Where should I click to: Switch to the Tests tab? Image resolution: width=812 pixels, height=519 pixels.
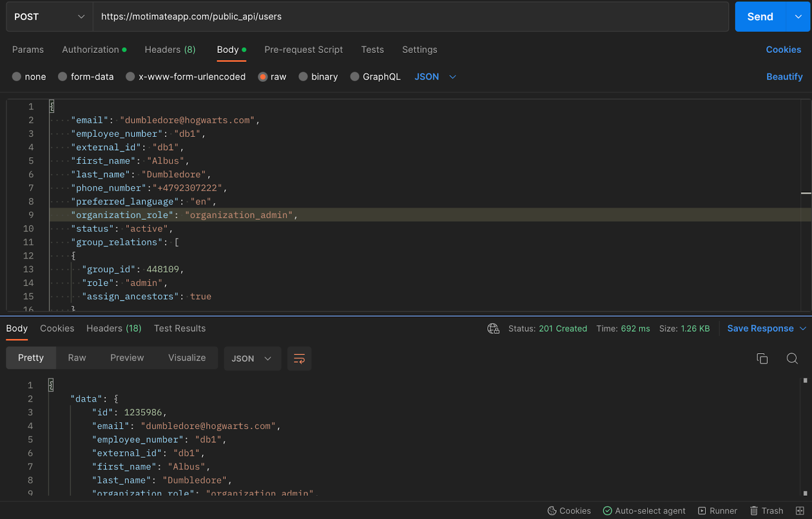tap(373, 50)
